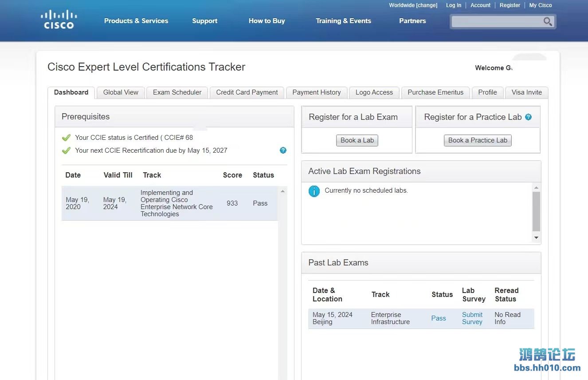Image resolution: width=588 pixels, height=380 pixels.
Task: Click green checkmark beside CCIE status Certified
Action: 66,138
